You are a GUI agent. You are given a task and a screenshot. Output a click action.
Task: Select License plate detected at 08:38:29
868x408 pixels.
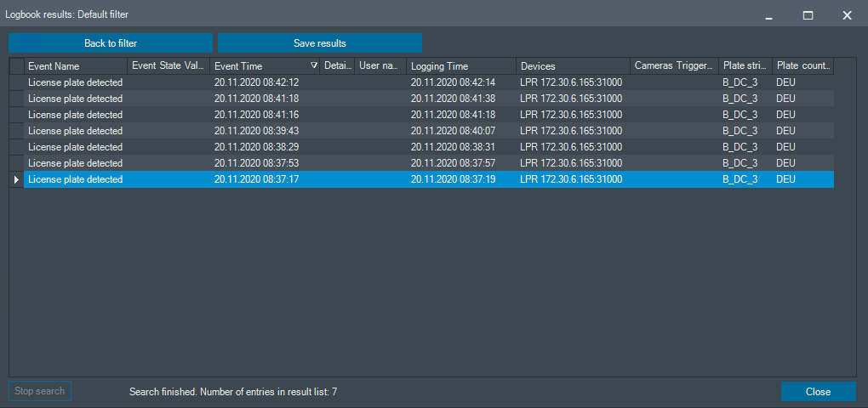[428, 147]
